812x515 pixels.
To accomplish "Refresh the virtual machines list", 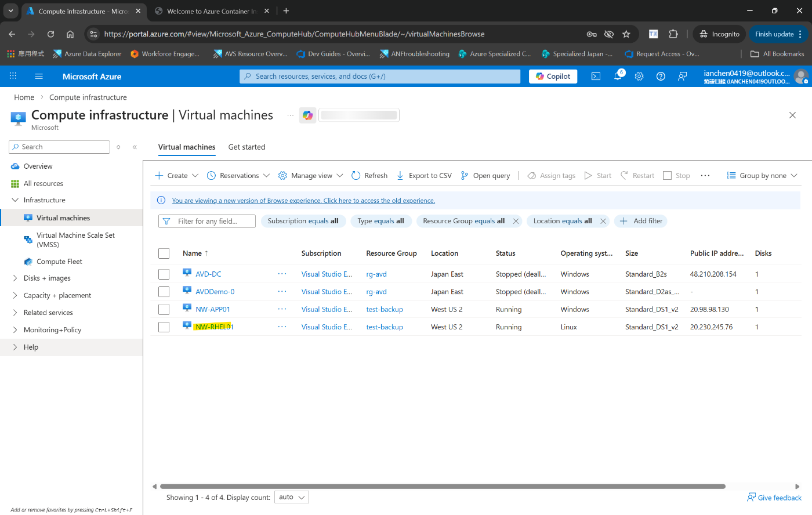I will (x=369, y=175).
